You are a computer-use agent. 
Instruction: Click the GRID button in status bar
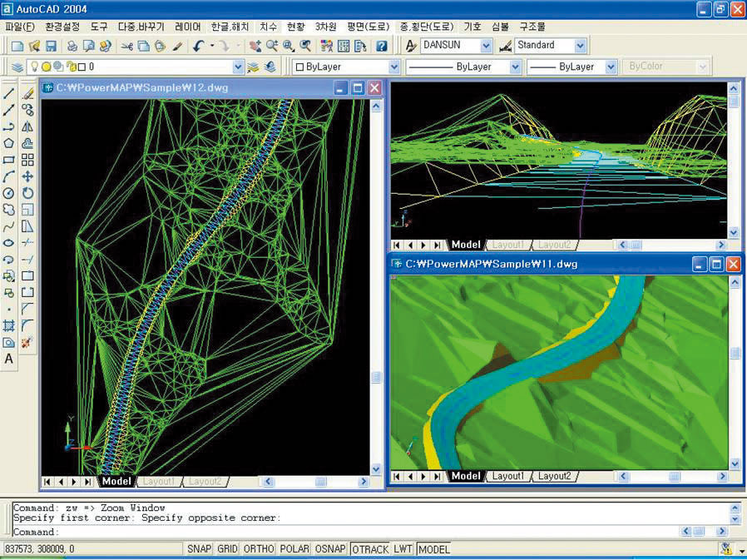[227, 549]
